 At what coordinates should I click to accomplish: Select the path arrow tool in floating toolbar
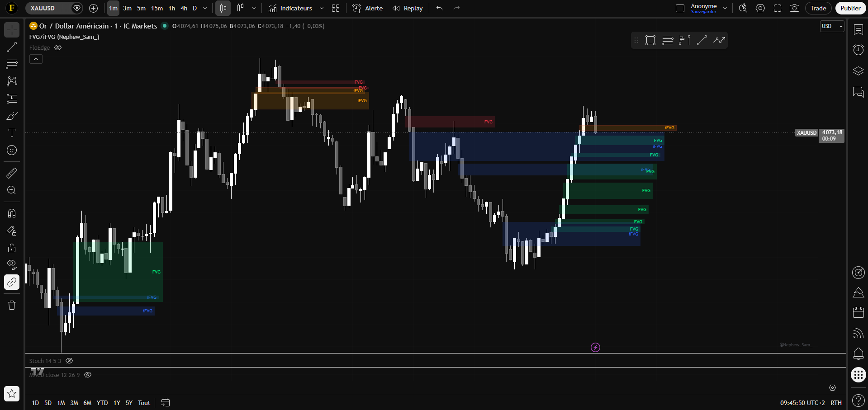719,40
